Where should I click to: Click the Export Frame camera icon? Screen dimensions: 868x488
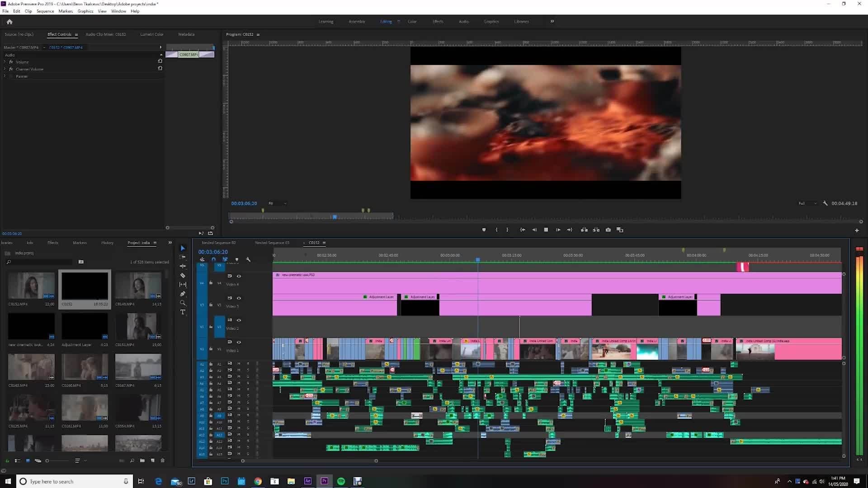tap(608, 230)
